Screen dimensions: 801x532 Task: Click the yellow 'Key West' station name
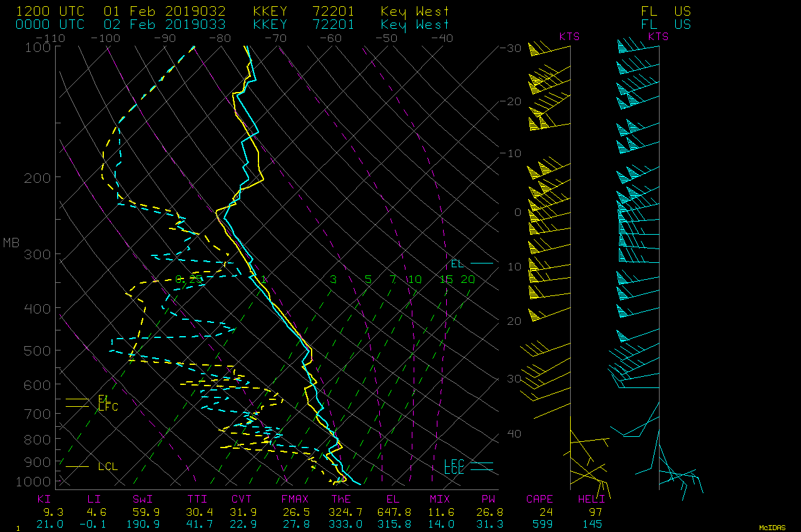(415, 11)
